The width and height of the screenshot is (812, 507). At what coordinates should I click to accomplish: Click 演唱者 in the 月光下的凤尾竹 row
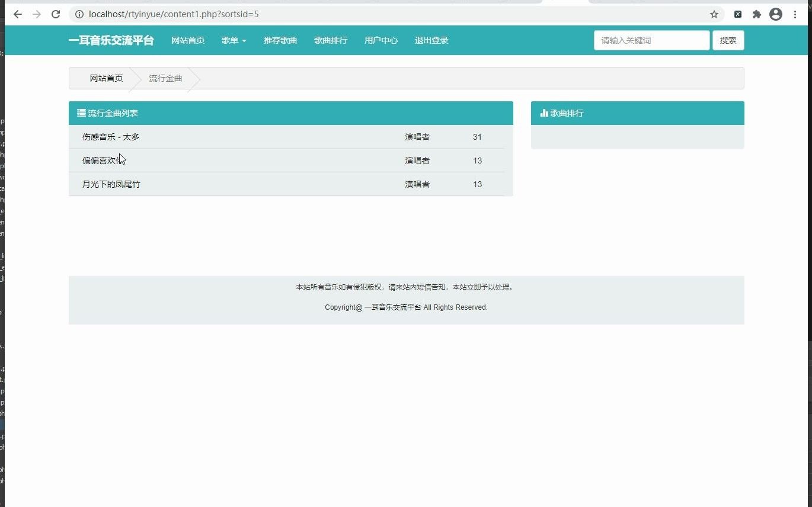pos(417,184)
